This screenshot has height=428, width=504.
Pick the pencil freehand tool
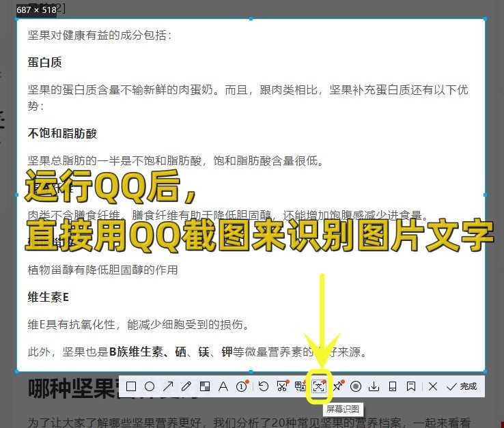point(186,386)
